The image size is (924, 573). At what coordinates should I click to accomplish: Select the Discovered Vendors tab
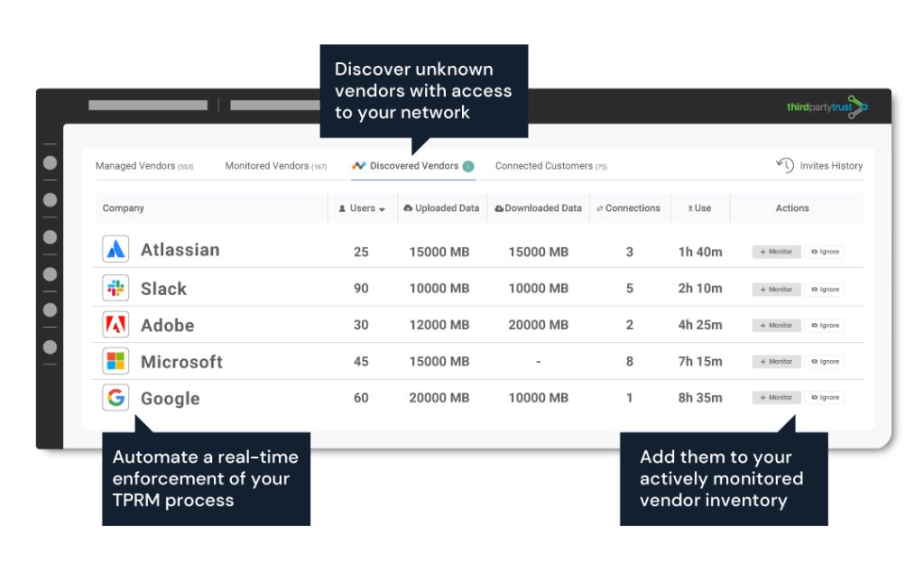[413, 166]
